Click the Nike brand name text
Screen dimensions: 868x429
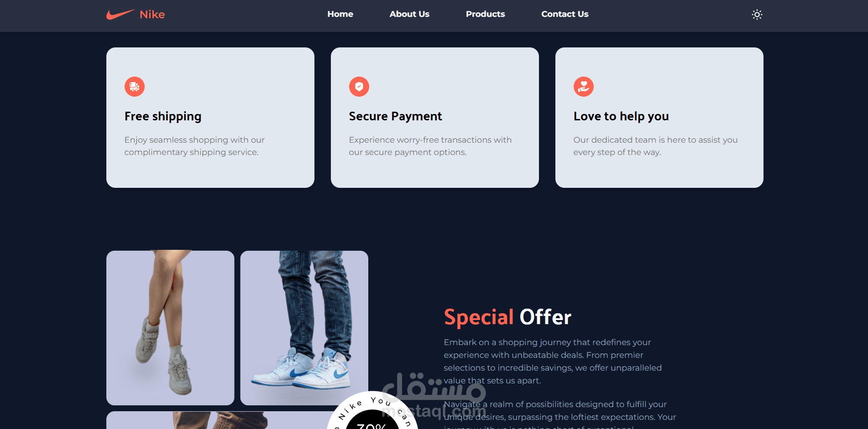coord(152,15)
